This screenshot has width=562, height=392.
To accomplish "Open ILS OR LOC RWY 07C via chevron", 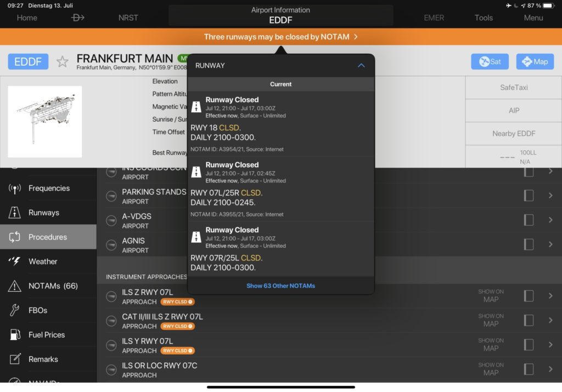I will click(550, 369).
